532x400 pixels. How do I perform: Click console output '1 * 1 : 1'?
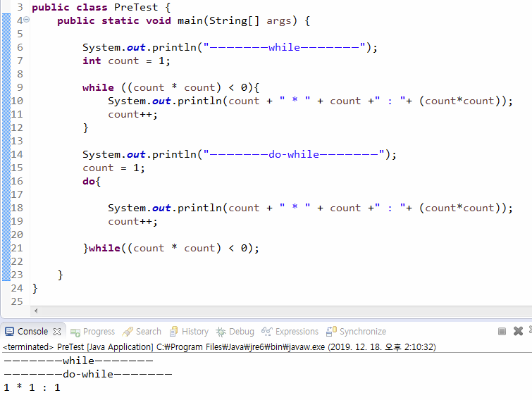click(32, 387)
